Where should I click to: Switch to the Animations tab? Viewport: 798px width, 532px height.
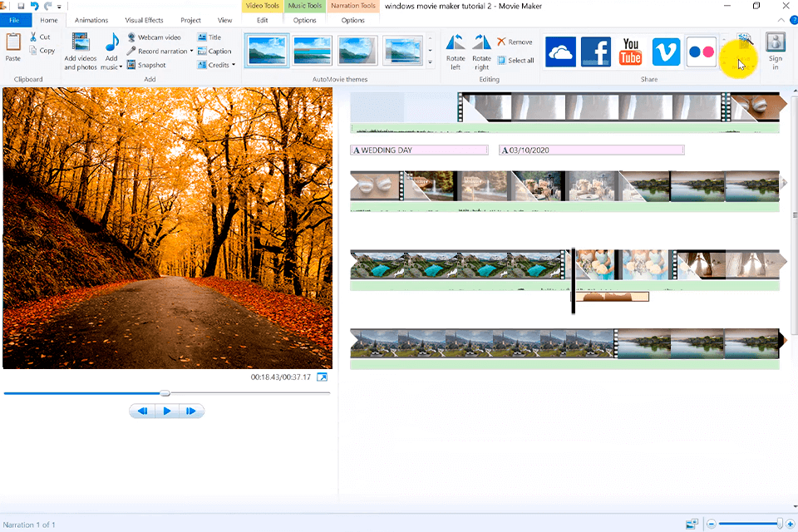(91, 20)
